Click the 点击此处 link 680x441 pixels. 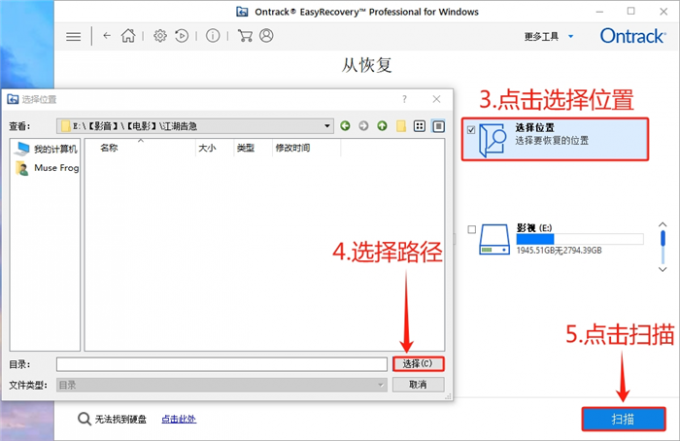click(179, 419)
